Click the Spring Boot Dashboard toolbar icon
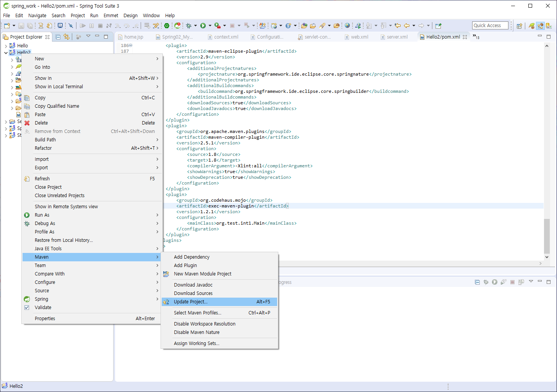Viewport: 557px width, 392px height. click(167, 26)
